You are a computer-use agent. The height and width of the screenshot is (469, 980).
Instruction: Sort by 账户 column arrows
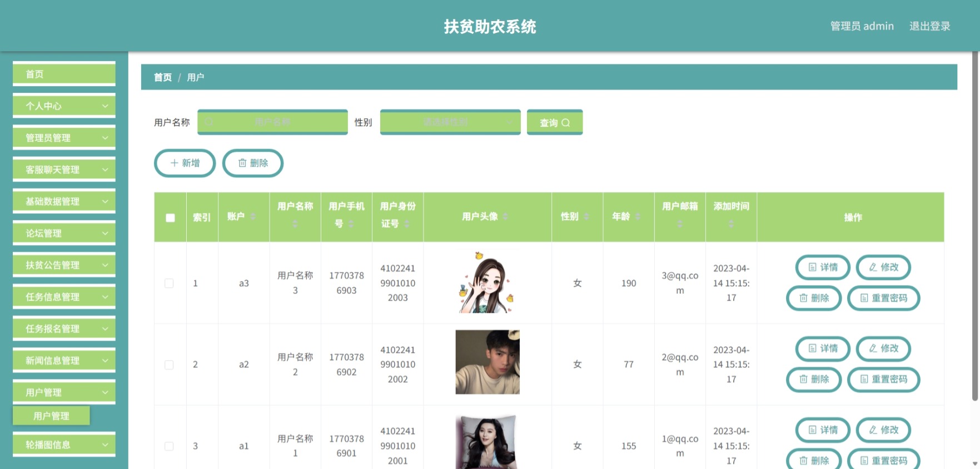[x=253, y=216]
